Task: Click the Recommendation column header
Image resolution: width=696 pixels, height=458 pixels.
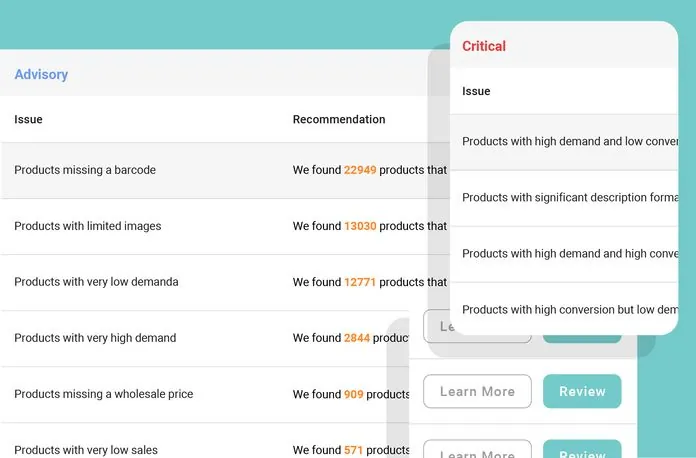Action: tap(338, 120)
